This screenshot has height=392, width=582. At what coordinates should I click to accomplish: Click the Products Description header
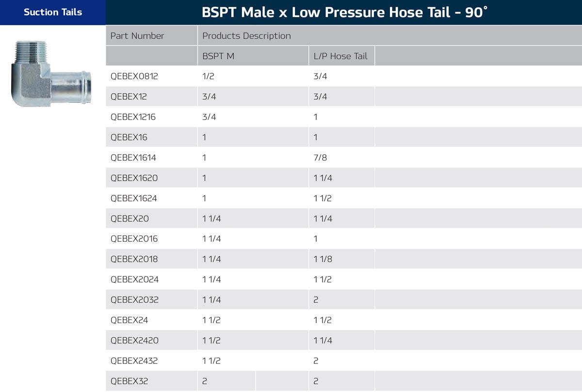pyautogui.click(x=246, y=36)
